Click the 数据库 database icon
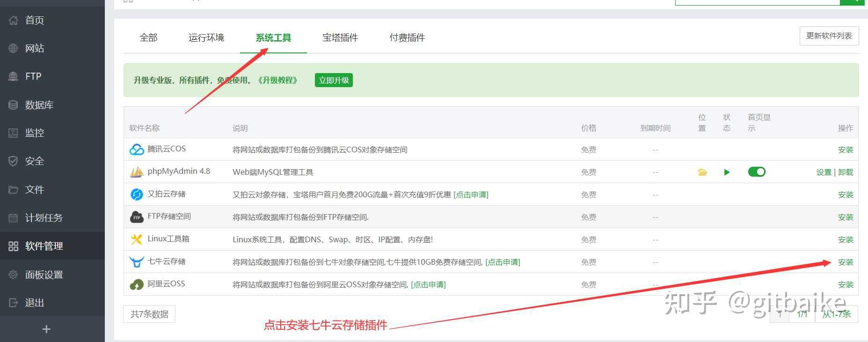 pyautogui.click(x=13, y=105)
